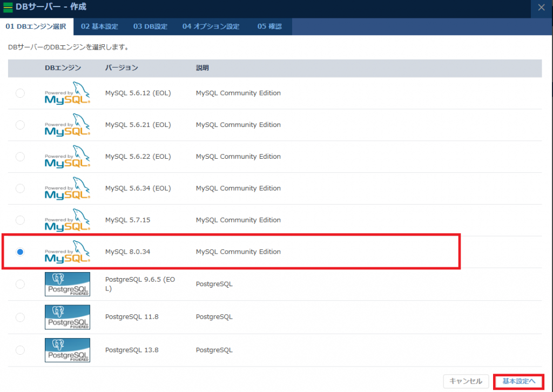This screenshot has height=392, width=553.
Task: Proceed with the 基本設定へ button
Action: 519,381
